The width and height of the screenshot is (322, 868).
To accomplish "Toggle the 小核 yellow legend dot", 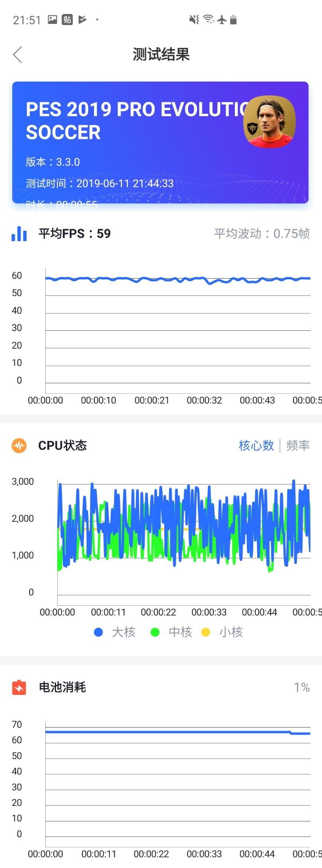I will click(206, 632).
